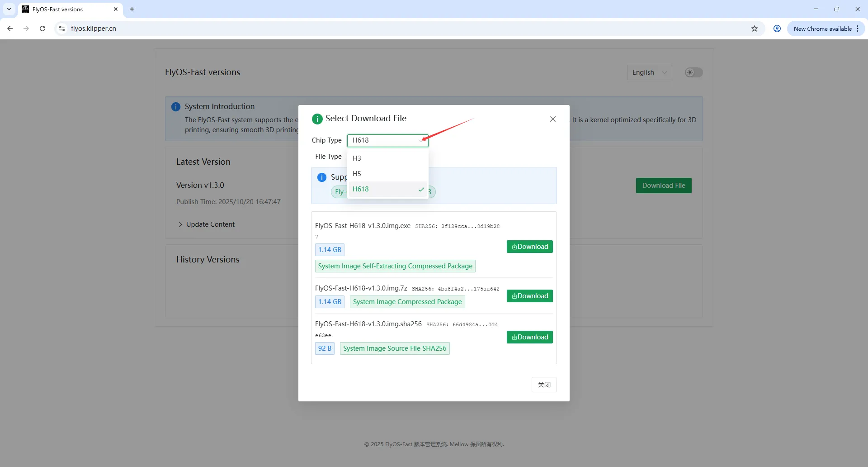
Task: Click the 关闭 button in dialog
Action: [x=544, y=385]
